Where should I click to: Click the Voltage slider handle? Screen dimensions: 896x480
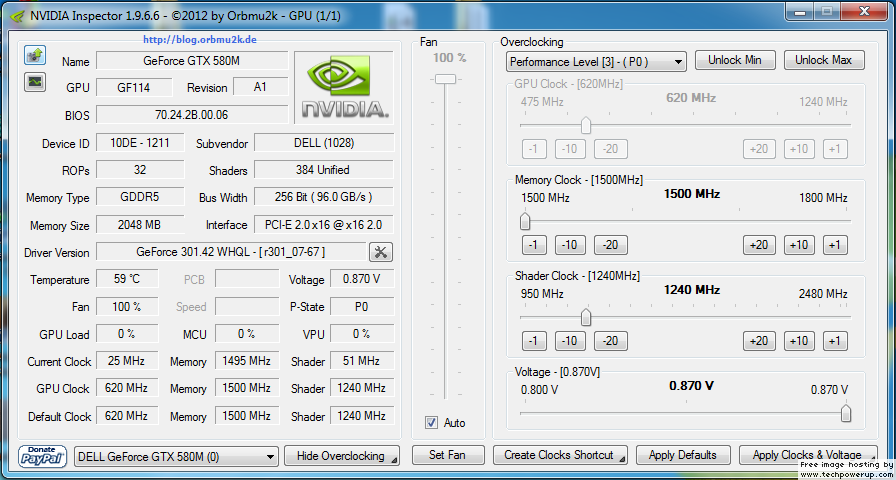click(x=846, y=413)
